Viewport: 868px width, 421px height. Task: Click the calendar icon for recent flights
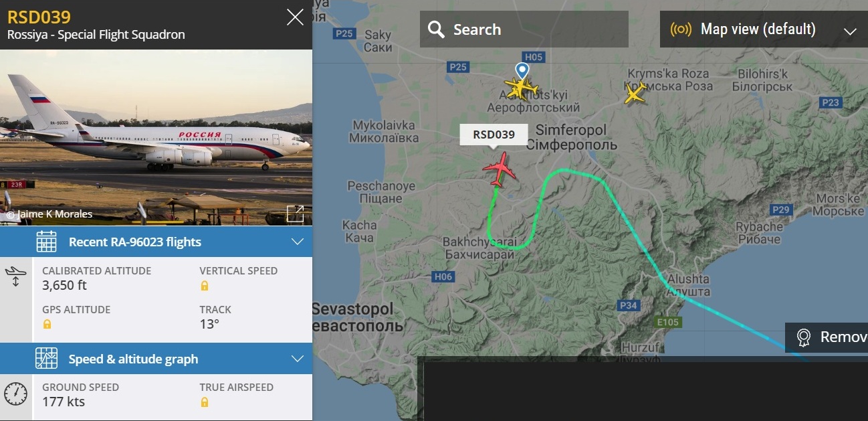pyautogui.click(x=46, y=242)
